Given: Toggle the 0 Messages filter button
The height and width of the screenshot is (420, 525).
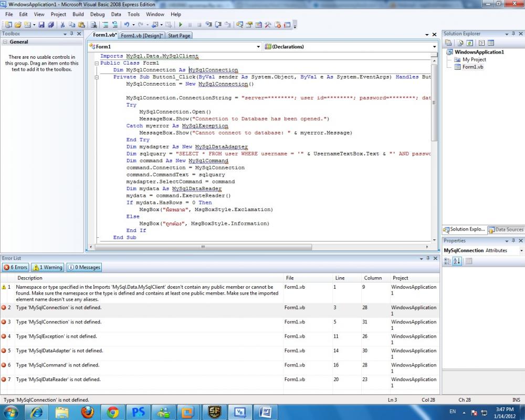Looking at the screenshot, I should pyautogui.click(x=84, y=267).
